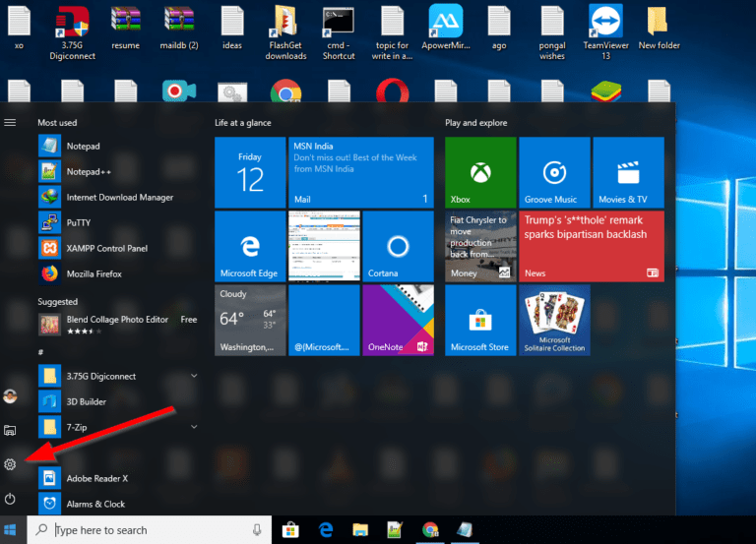Open the Movies & TV tile
The width and height of the screenshot is (756, 544).
click(x=628, y=172)
